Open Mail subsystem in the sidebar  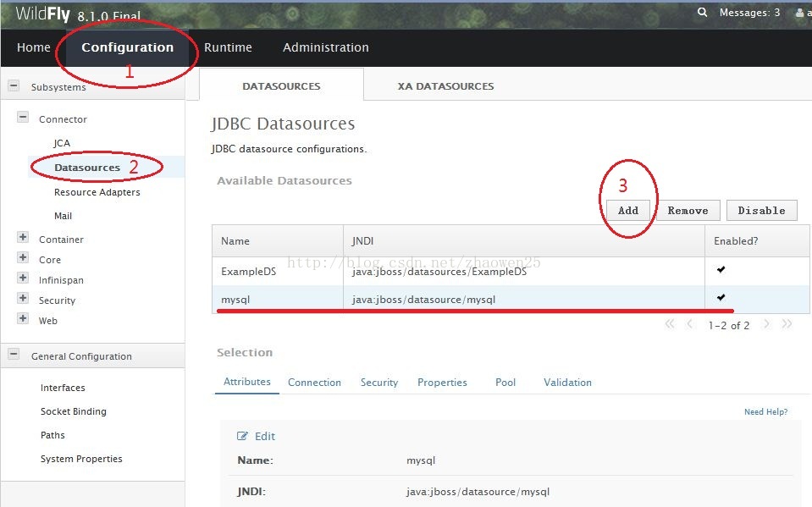point(63,216)
